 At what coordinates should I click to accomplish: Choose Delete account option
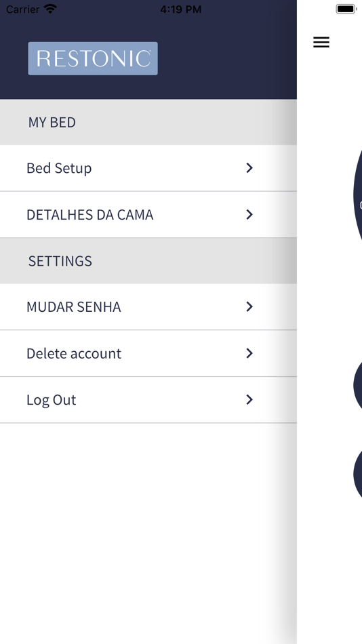pyautogui.click(x=148, y=354)
